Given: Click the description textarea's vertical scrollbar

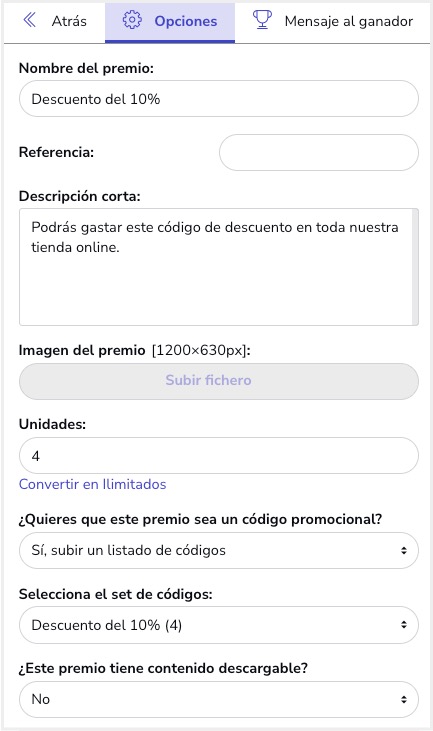Looking at the screenshot, I should 415,267.
